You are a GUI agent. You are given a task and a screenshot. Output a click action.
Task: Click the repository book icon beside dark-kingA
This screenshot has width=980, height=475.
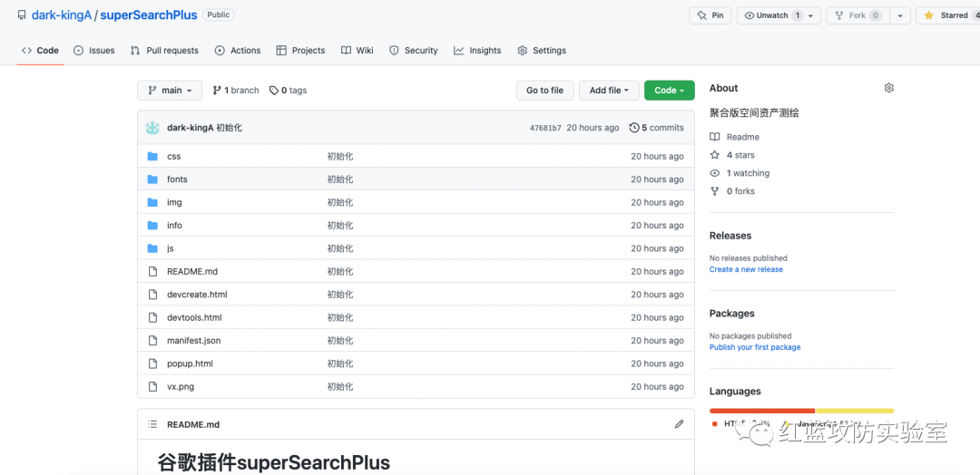pos(22,15)
